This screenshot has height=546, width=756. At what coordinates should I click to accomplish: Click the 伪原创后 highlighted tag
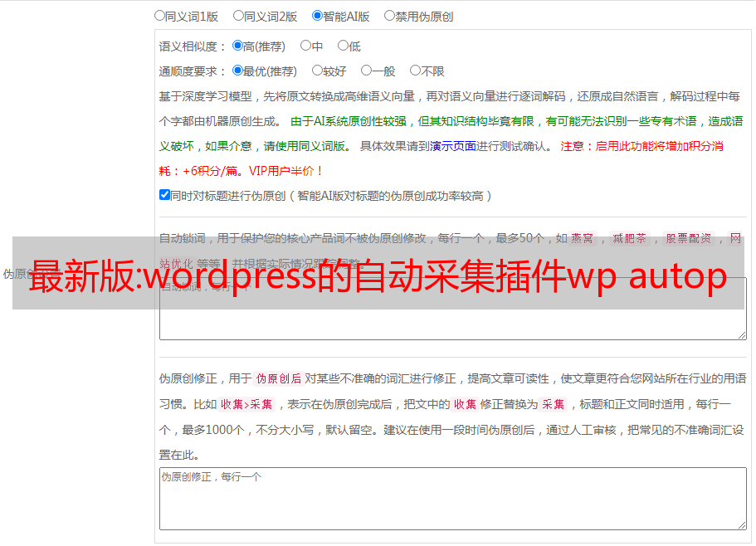click(279, 378)
